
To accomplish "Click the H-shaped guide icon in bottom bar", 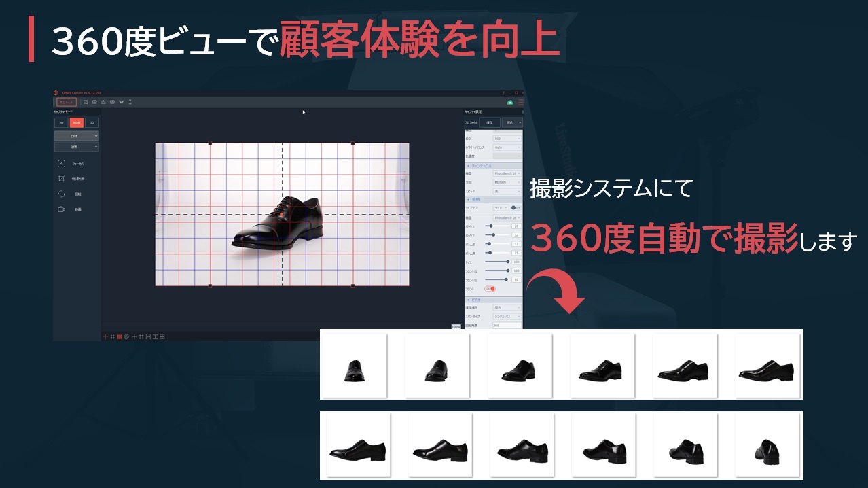I will (x=148, y=336).
